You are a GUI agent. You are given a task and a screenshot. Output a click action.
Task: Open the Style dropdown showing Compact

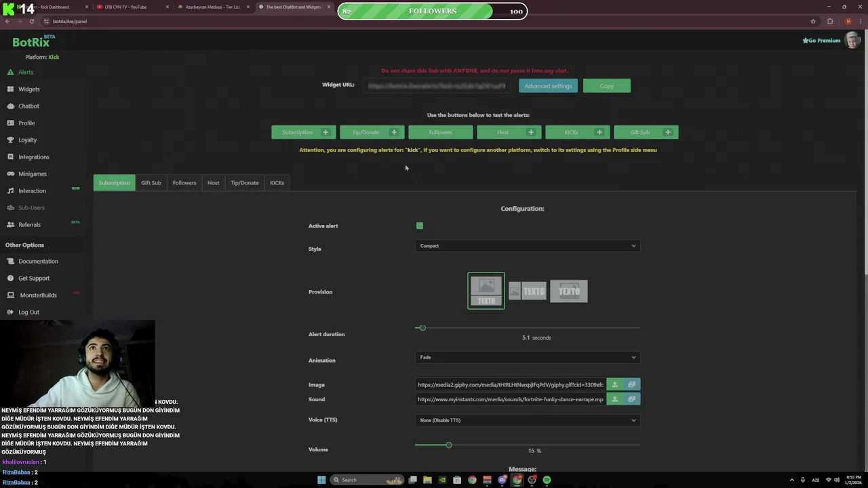tap(528, 246)
